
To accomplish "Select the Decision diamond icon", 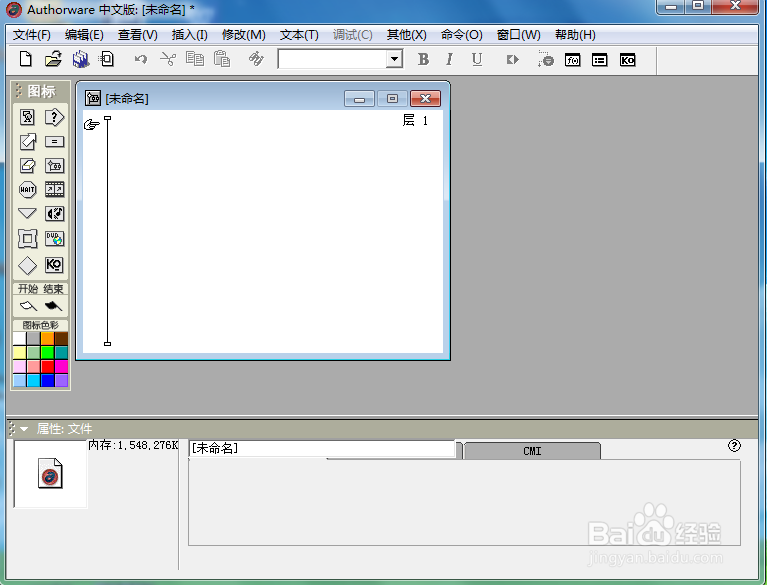I will coord(27,266).
